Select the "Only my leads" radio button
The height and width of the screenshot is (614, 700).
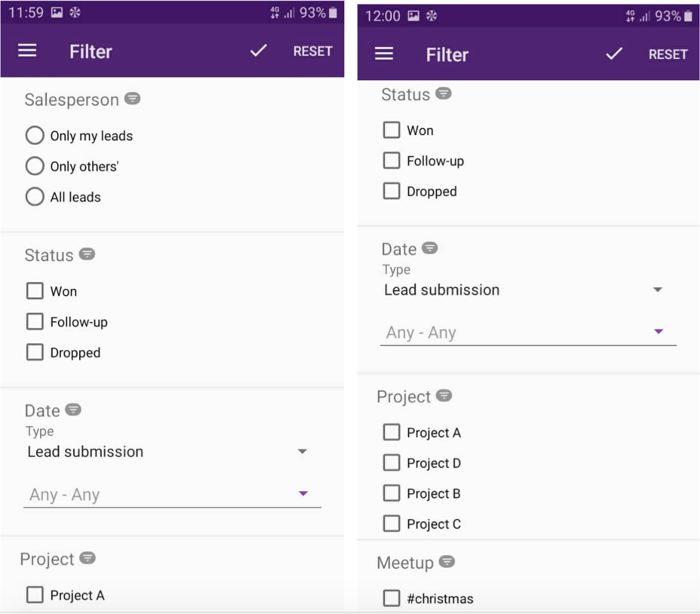click(x=35, y=136)
